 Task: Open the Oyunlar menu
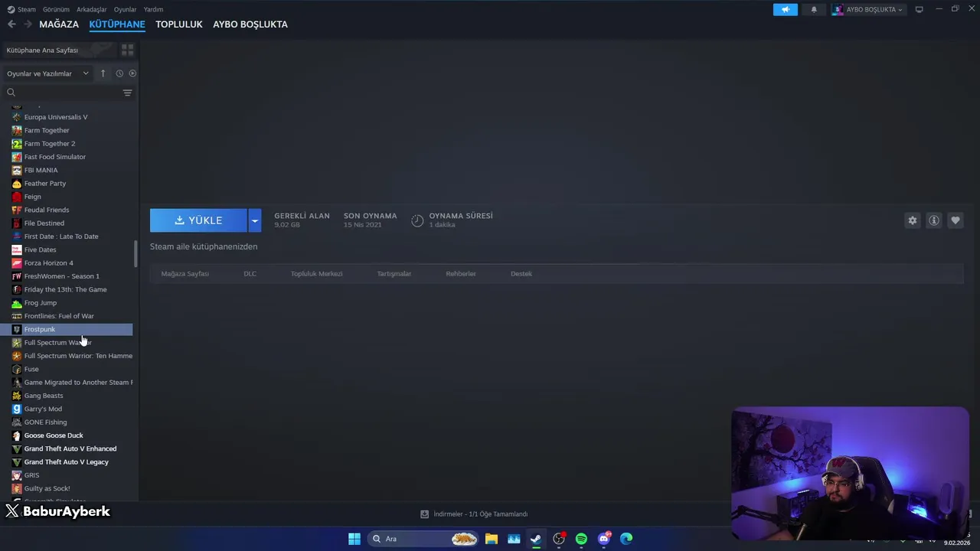click(x=126, y=9)
